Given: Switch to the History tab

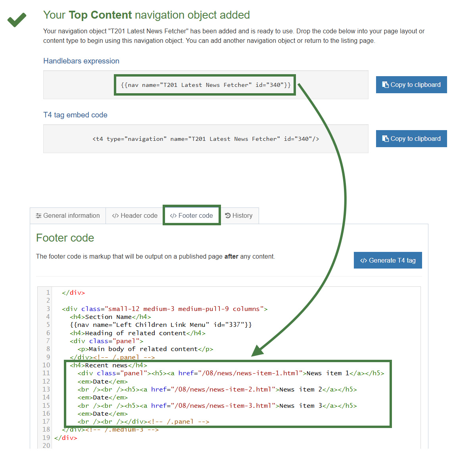Looking at the screenshot, I should point(240,215).
